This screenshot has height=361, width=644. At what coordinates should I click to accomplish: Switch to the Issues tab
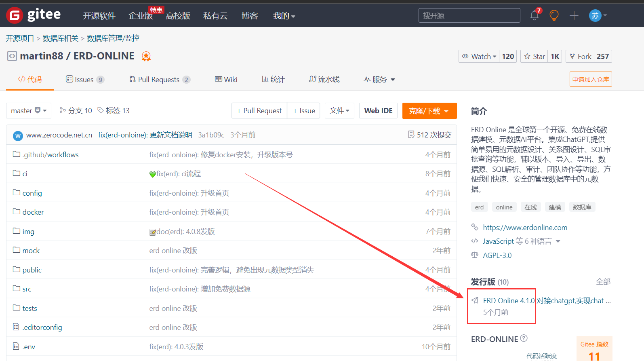[x=85, y=79]
